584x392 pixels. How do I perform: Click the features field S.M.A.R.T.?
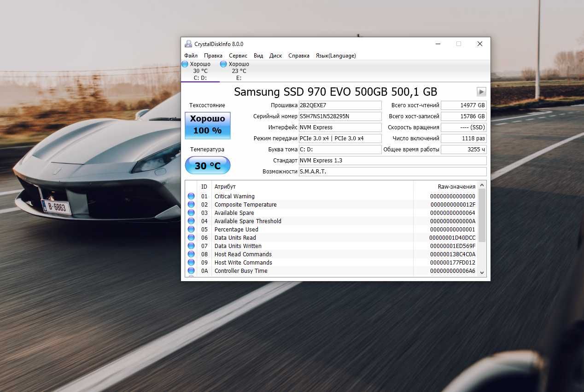[x=392, y=172]
